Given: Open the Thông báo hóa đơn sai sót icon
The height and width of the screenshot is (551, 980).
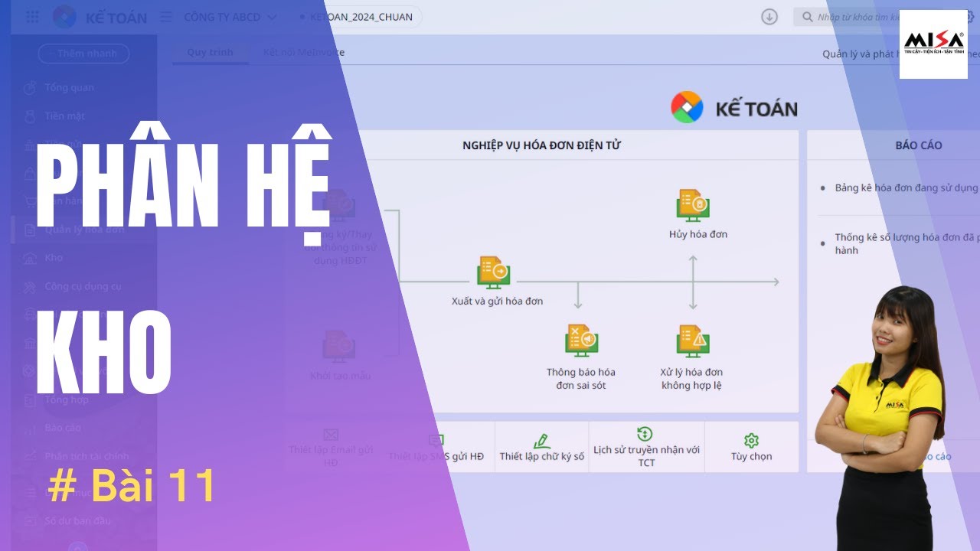Looking at the screenshot, I should [x=582, y=341].
